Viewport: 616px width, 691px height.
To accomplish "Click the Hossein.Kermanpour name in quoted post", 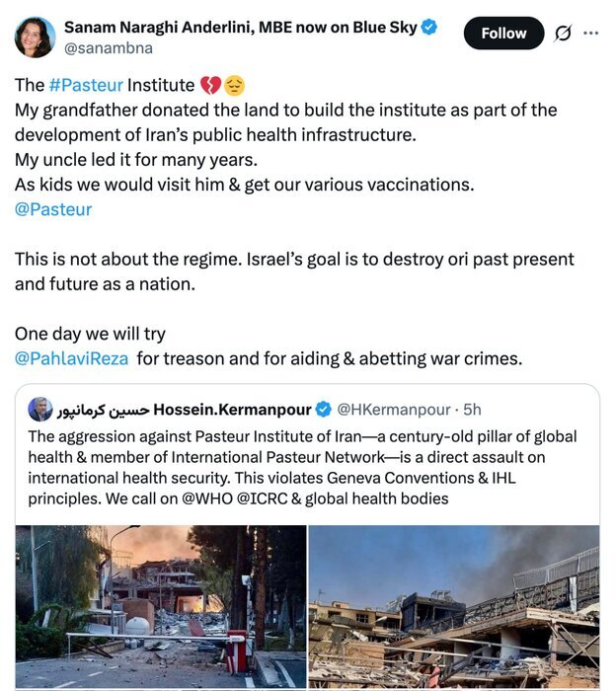I will 232,409.
